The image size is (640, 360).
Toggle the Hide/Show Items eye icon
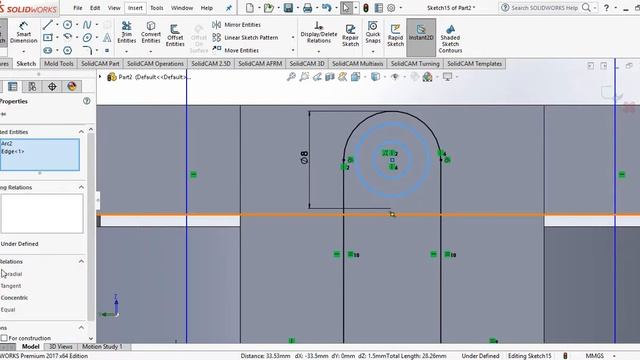point(395,77)
